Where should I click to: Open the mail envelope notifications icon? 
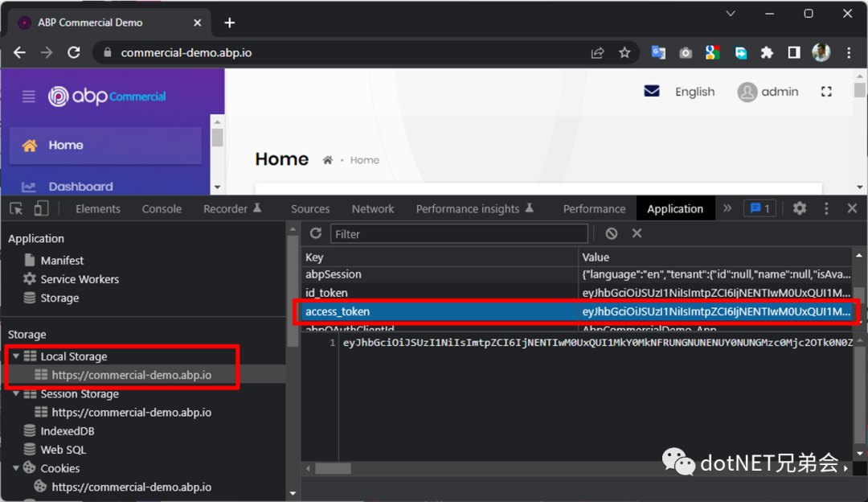pyautogui.click(x=652, y=92)
